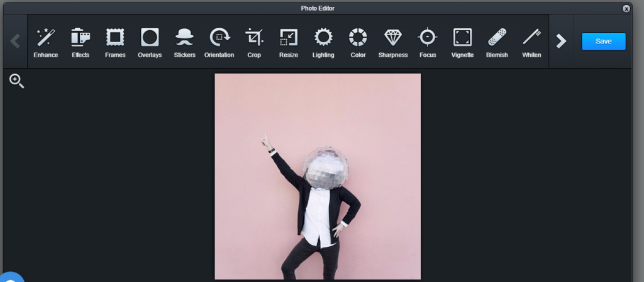Select the Sharpness diamond tool
This screenshot has height=282, width=644.
393,42
